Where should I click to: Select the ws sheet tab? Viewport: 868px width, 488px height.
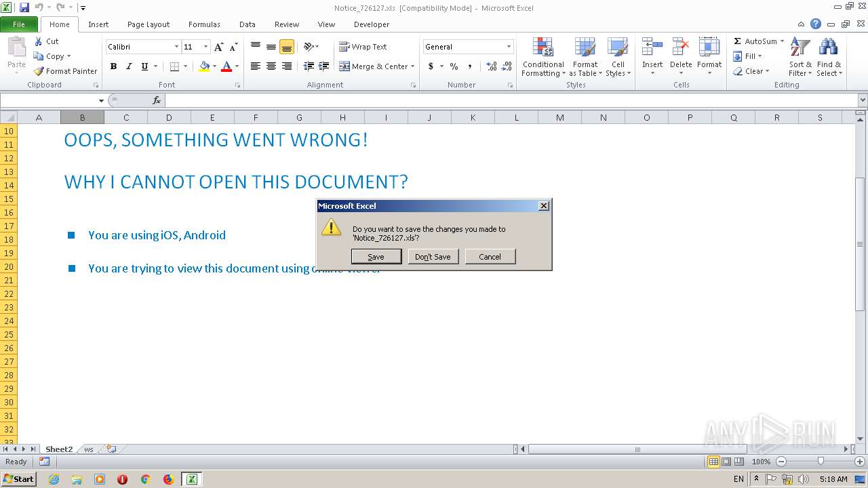pyautogui.click(x=89, y=449)
